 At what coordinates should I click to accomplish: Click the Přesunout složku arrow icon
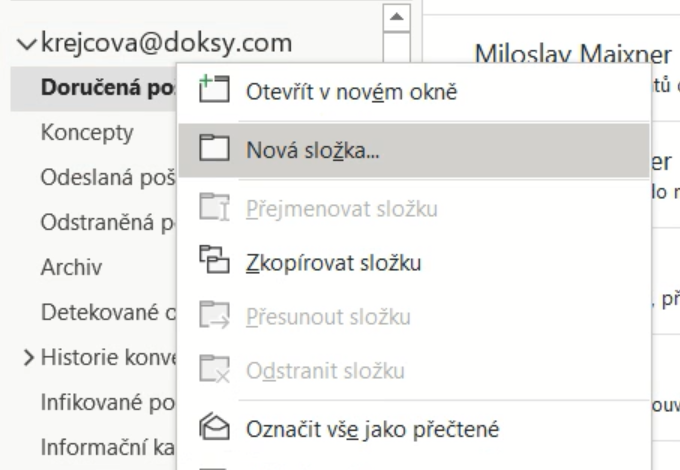(x=212, y=319)
